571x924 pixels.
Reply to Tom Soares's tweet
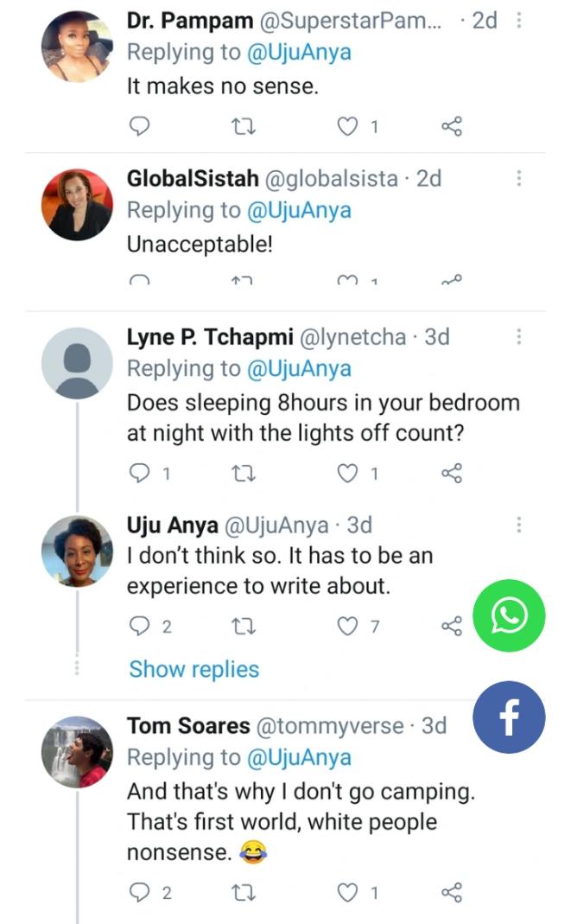pos(140,893)
